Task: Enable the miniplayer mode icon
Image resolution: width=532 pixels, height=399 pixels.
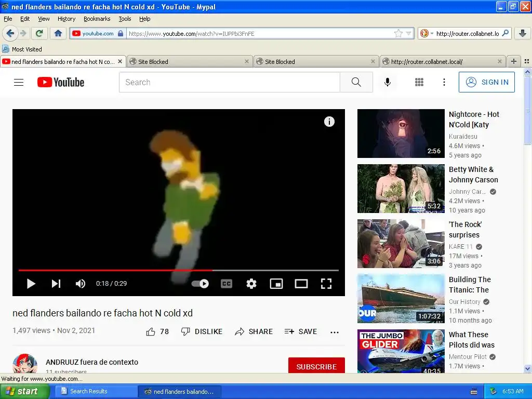Action: pyautogui.click(x=276, y=284)
